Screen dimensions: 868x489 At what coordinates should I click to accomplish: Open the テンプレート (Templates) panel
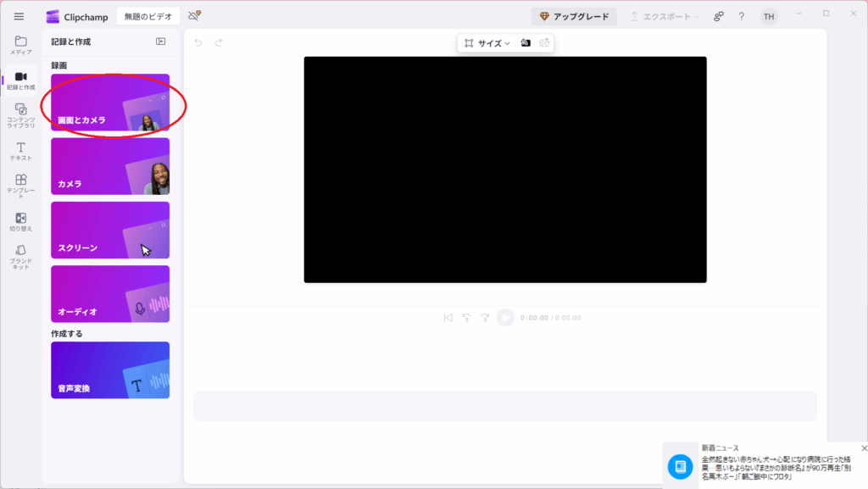[20, 186]
